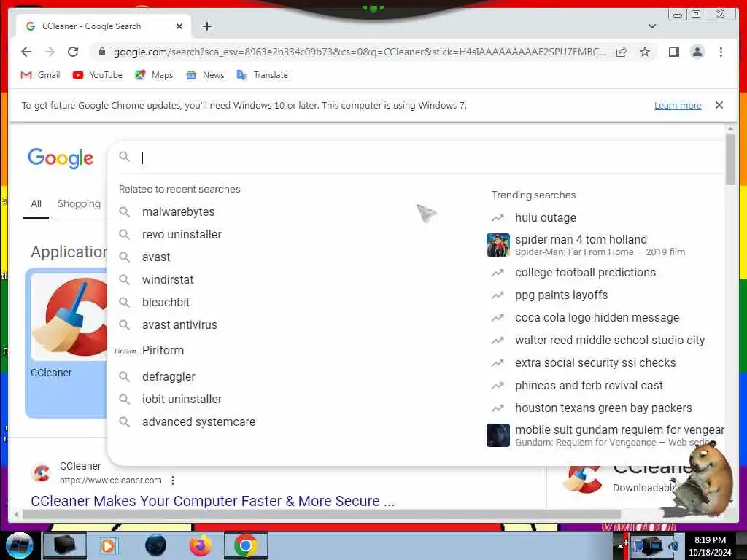Choose the Piriform suggestion
This screenshot has height=560, width=747.
[163, 351]
